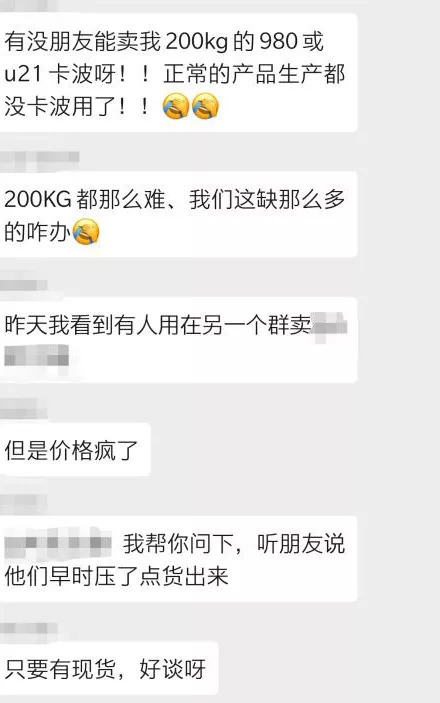Screen dimensions: 440x703
Task: Click blurred sender name above 只要有现货
Action: point(29,628)
